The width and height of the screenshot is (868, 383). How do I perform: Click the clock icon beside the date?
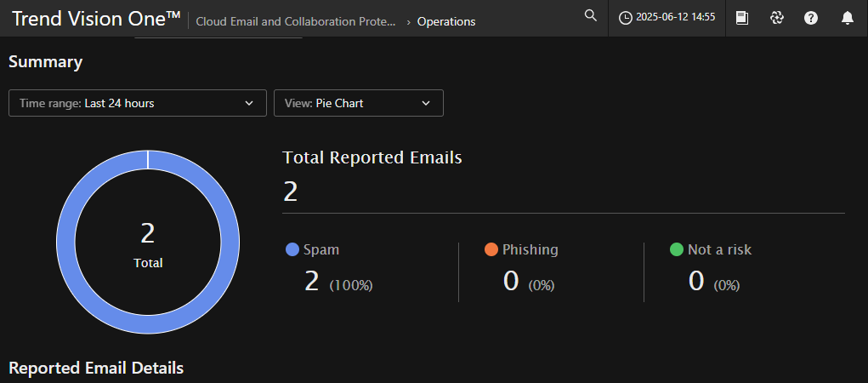[626, 19]
